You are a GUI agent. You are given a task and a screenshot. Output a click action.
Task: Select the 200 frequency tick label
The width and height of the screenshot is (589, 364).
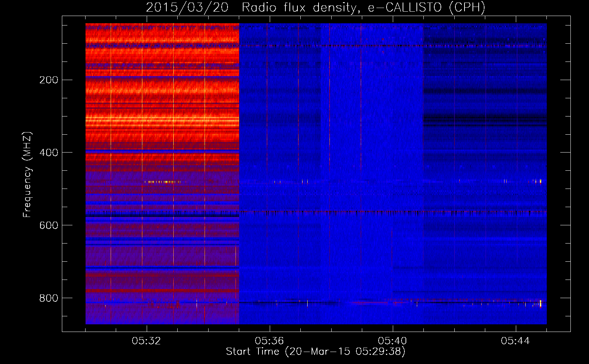coord(49,80)
